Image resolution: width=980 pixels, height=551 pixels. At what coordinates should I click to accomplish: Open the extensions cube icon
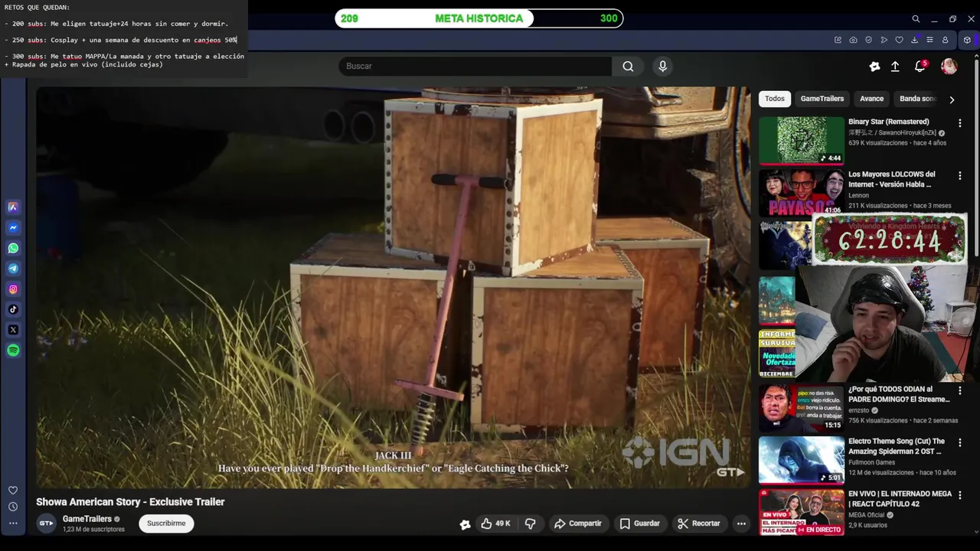[x=967, y=40]
